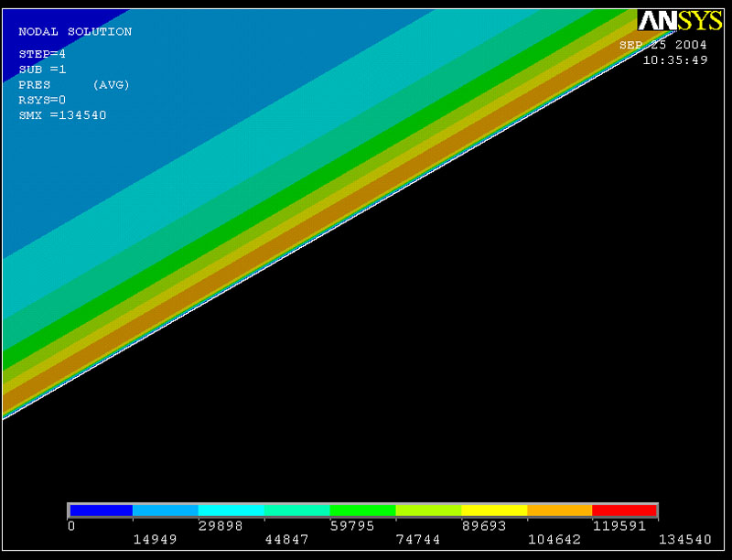Click the NODAL SOLUTION title text
This screenshot has width=732, height=560.
tap(75, 32)
